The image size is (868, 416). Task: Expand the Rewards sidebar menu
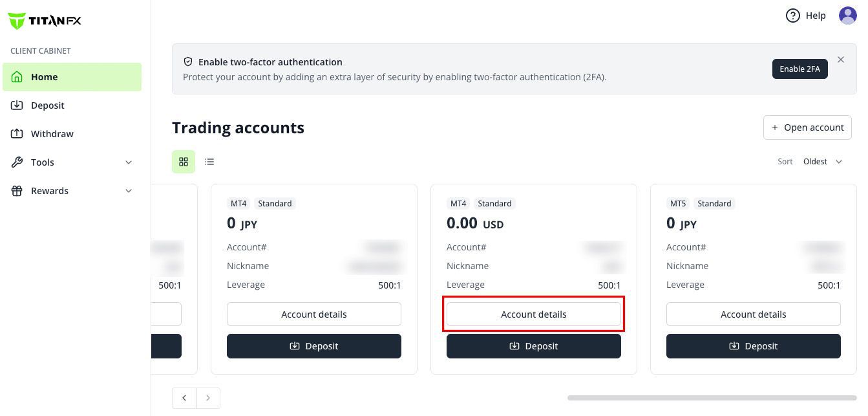[72, 191]
